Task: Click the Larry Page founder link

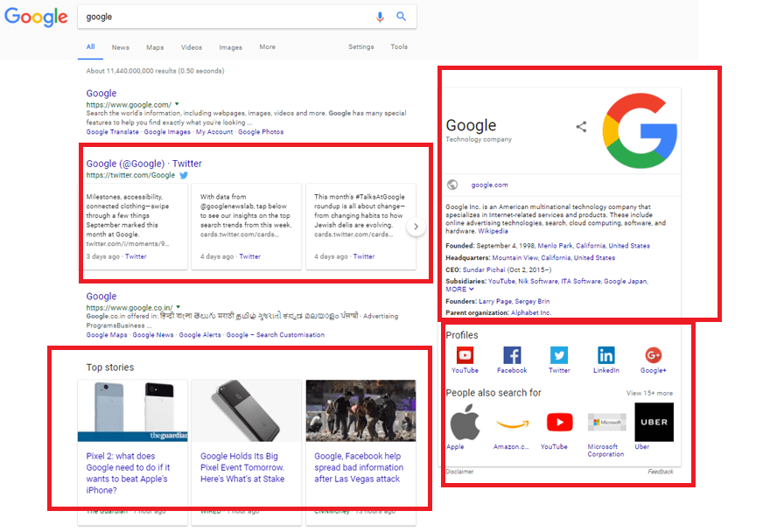Action: pos(495,301)
